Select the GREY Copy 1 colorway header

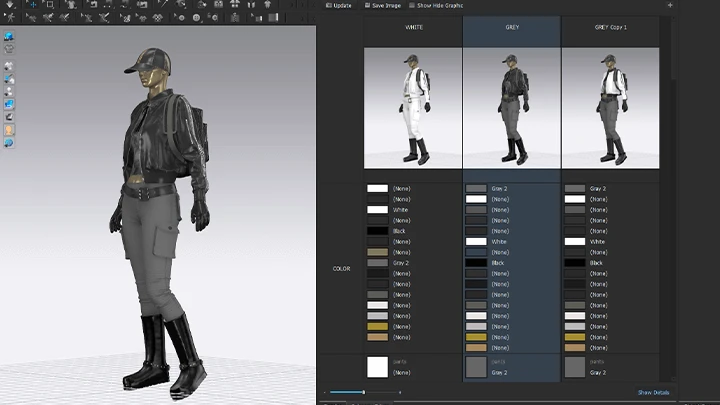[610, 28]
